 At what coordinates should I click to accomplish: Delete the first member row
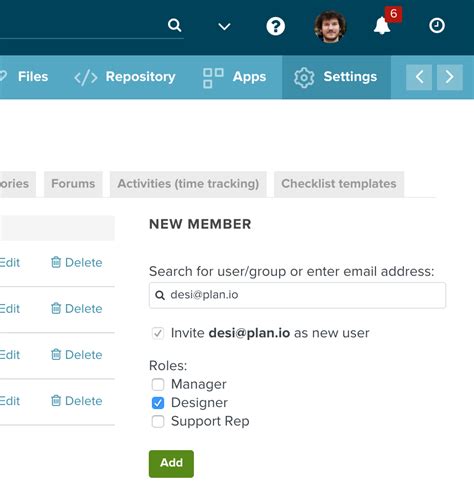[76, 263]
